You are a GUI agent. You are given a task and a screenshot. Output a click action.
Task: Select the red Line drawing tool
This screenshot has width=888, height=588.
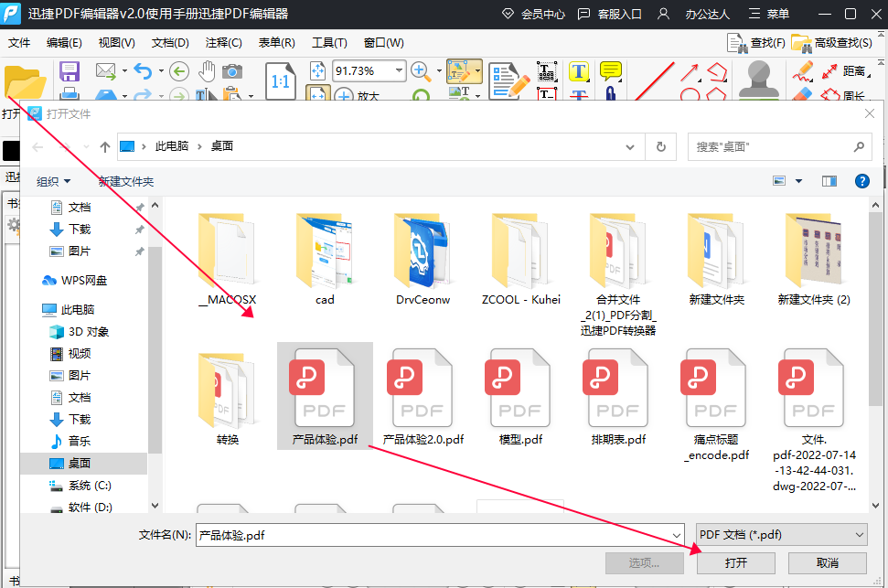pyautogui.click(x=655, y=80)
